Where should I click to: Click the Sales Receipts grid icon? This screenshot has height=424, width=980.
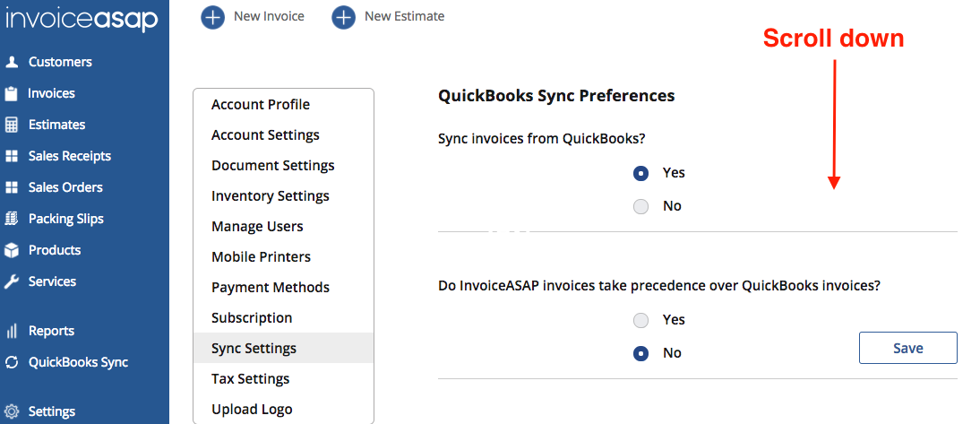[12, 156]
